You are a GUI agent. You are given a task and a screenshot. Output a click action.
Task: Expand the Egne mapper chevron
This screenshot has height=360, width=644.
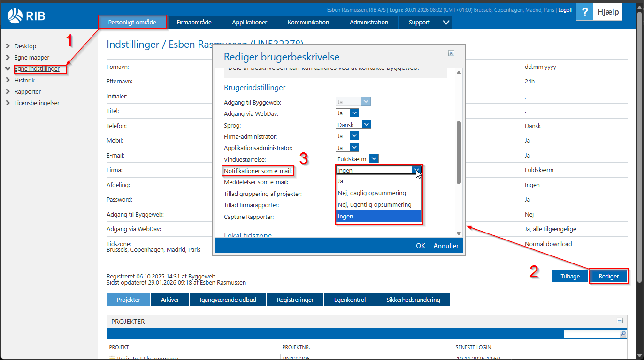coord(8,57)
